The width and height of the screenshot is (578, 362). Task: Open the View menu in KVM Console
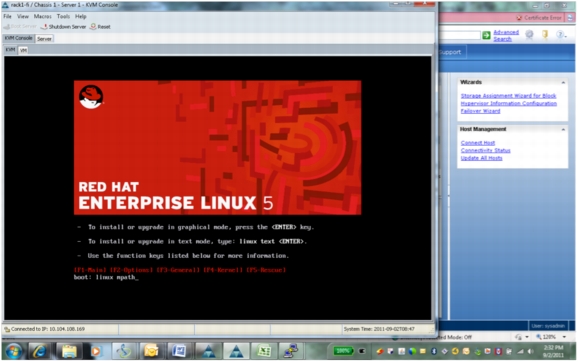tap(22, 16)
